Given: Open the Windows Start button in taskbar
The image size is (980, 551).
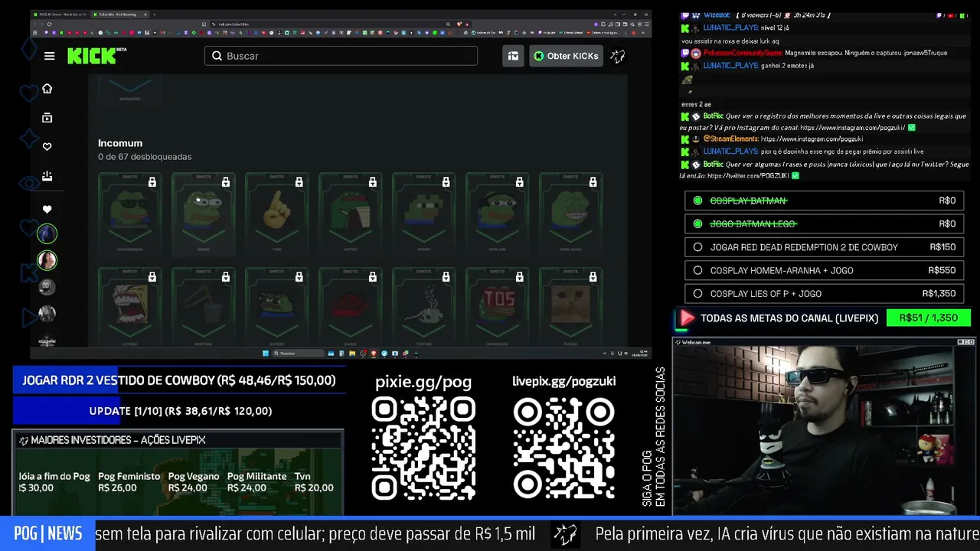Looking at the screenshot, I should [x=266, y=353].
